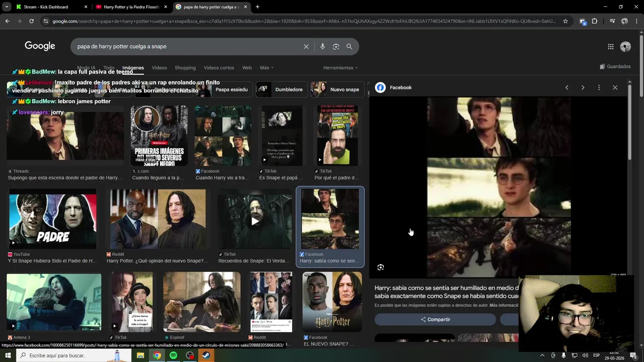Open Guardados saved items

pos(615,66)
